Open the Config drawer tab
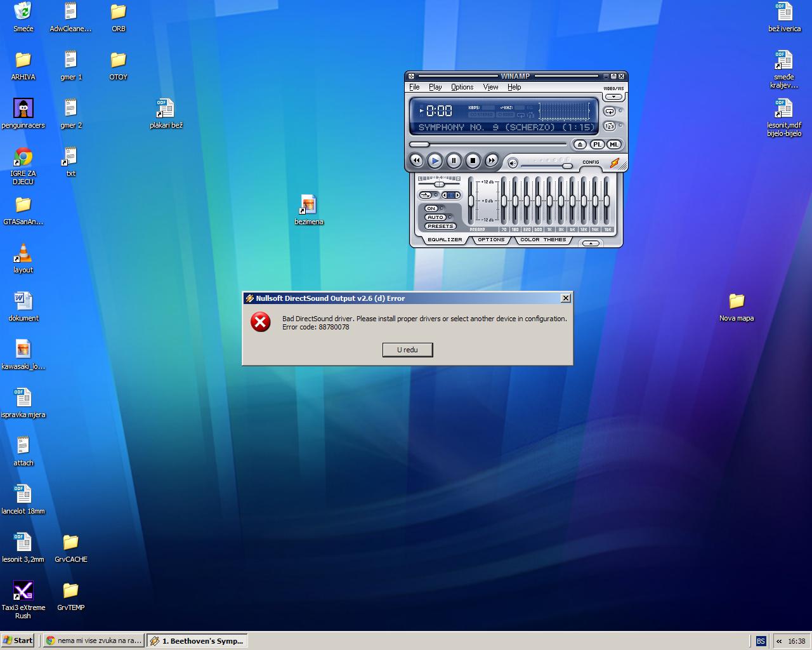The width and height of the screenshot is (812, 650). [x=591, y=162]
